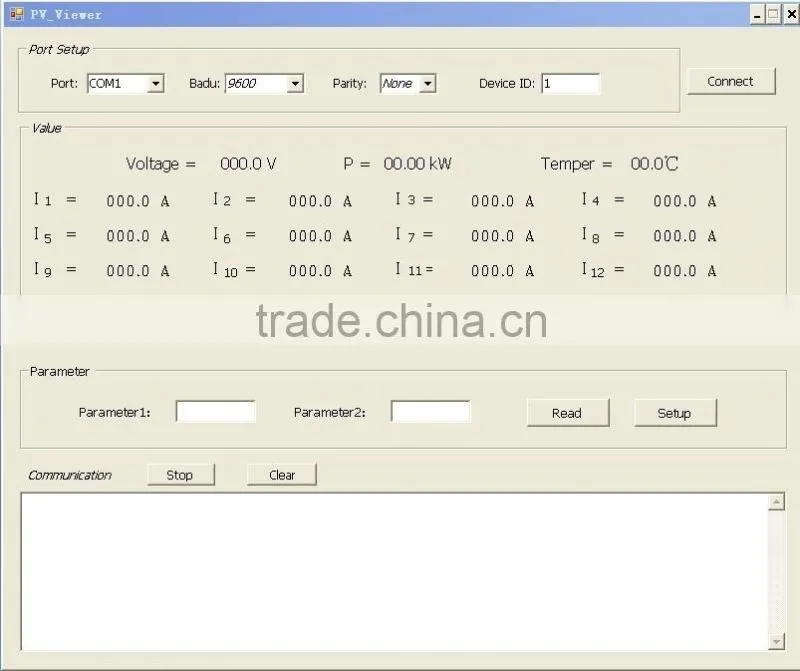Select the COM1 text in Port combo box
The height and width of the screenshot is (671, 800).
[105, 83]
